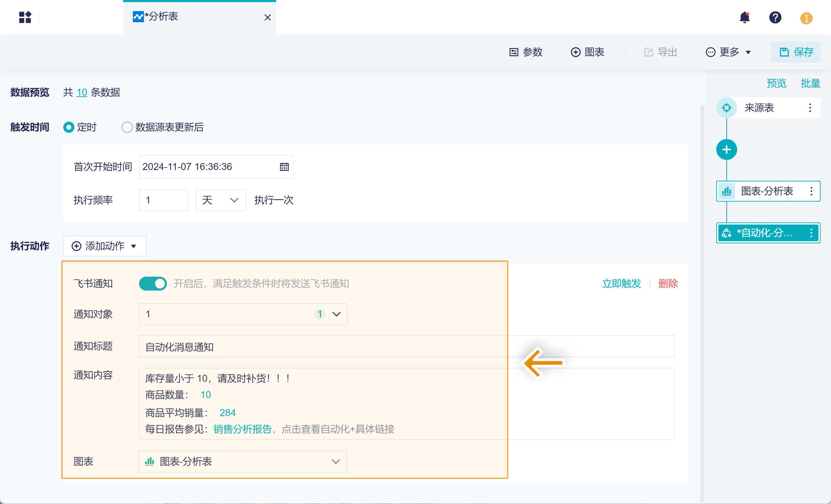Open the 添加动作 dropdown button
This screenshot has width=831, height=504.
click(105, 246)
